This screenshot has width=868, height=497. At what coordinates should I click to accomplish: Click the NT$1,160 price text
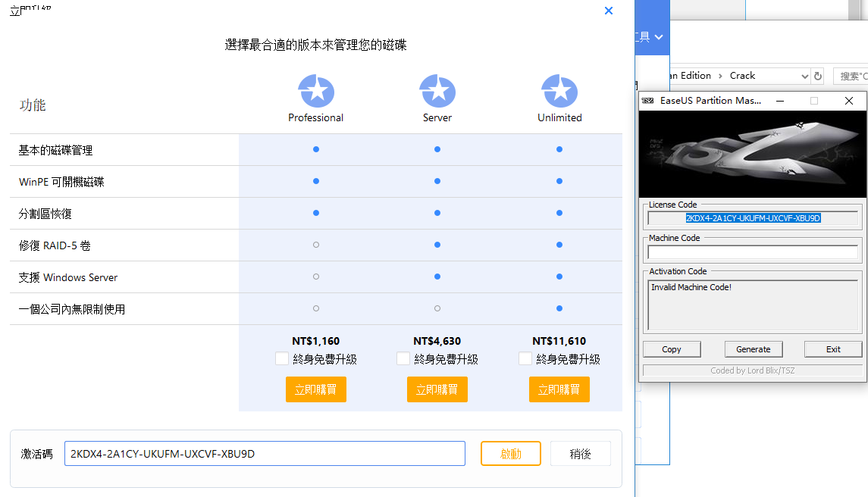[316, 341]
